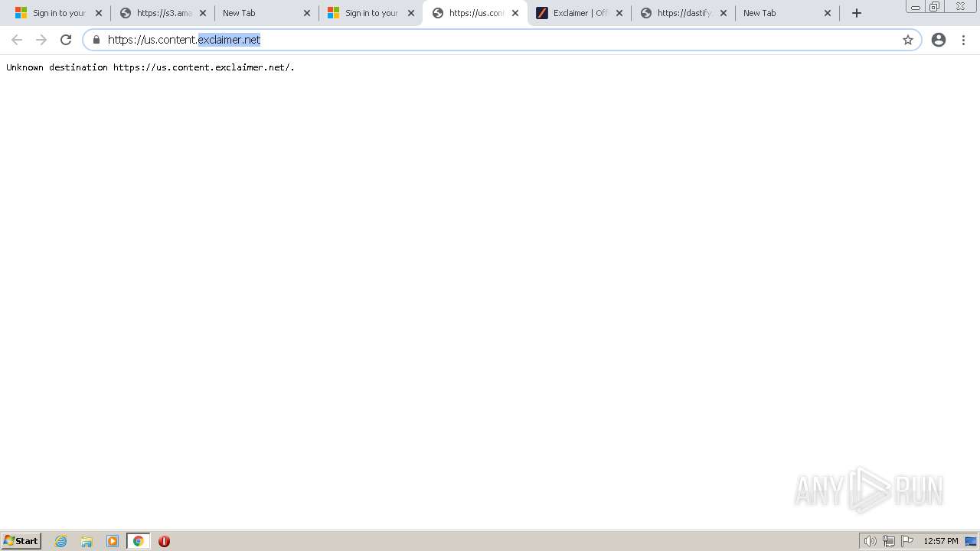The height and width of the screenshot is (551, 980).
Task: Open Windows Explorer folder from taskbar
Action: pos(87,541)
